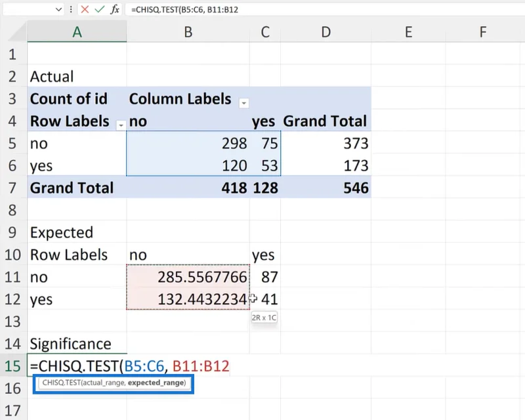525x420 pixels.
Task: Click expected value 285.5567766
Action: pyautogui.click(x=188, y=277)
